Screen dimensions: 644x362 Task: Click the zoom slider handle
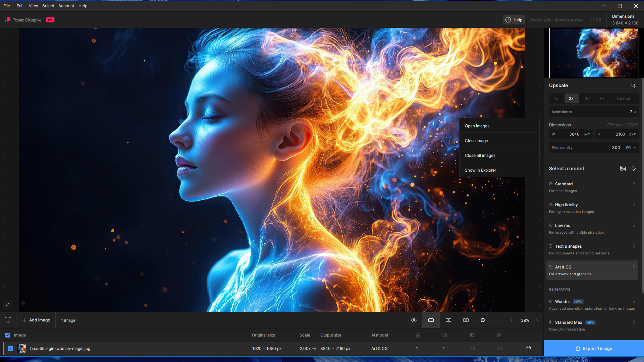click(483, 320)
